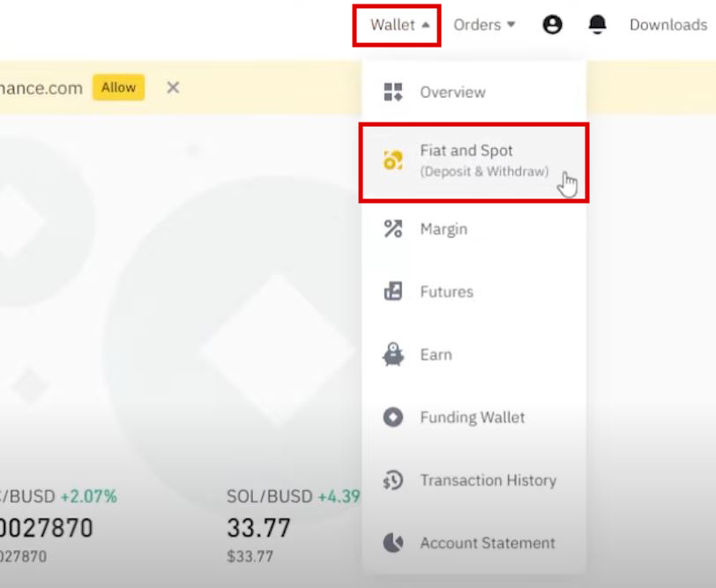Select Transaction History menu entry
This screenshot has height=588, width=716.
click(x=474, y=480)
